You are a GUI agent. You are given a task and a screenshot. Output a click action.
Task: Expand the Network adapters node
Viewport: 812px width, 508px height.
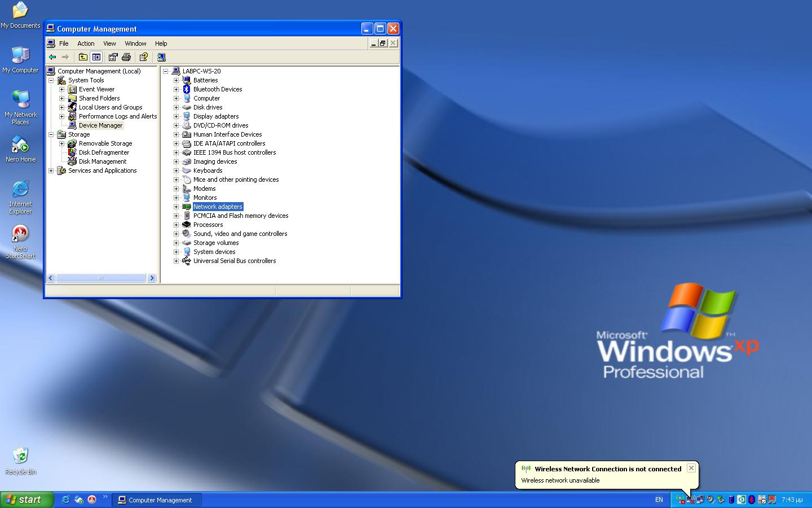click(176, 207)
